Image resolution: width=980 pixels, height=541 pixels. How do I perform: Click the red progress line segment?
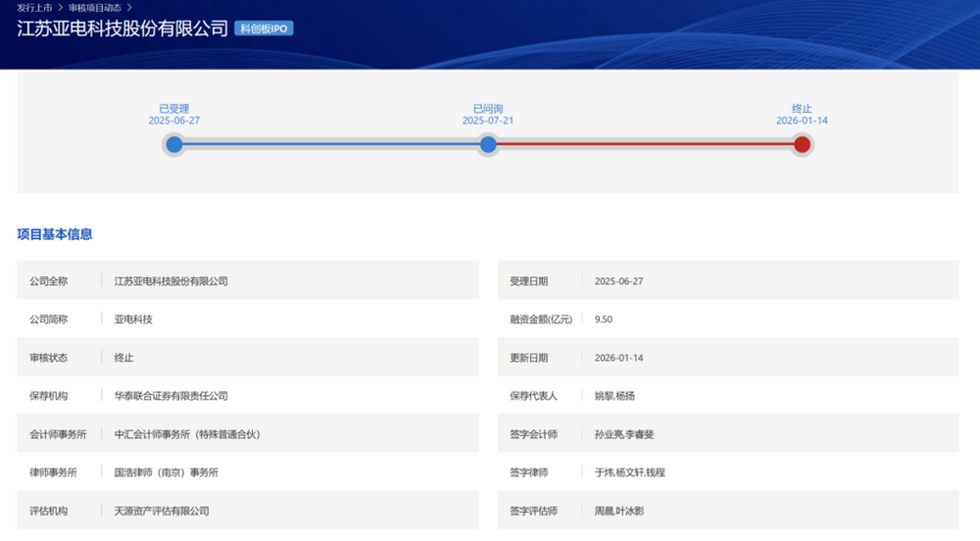(645, 145)
